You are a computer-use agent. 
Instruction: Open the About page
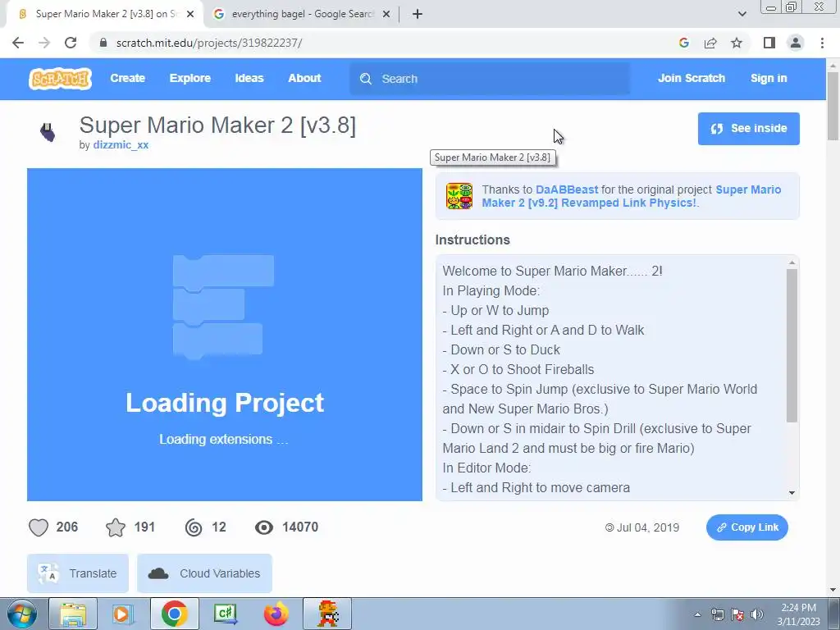[304, 78]
